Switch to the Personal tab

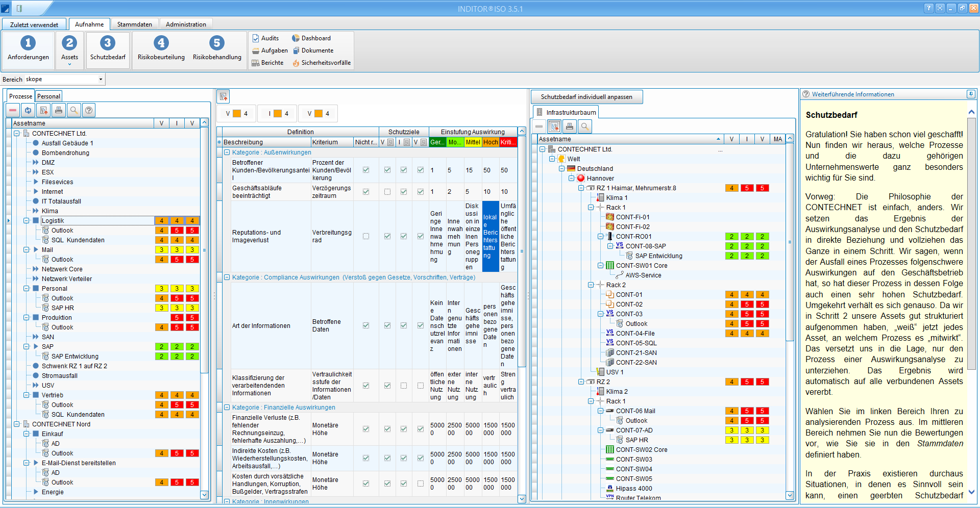pyautogui.click(x=48, y=96)
